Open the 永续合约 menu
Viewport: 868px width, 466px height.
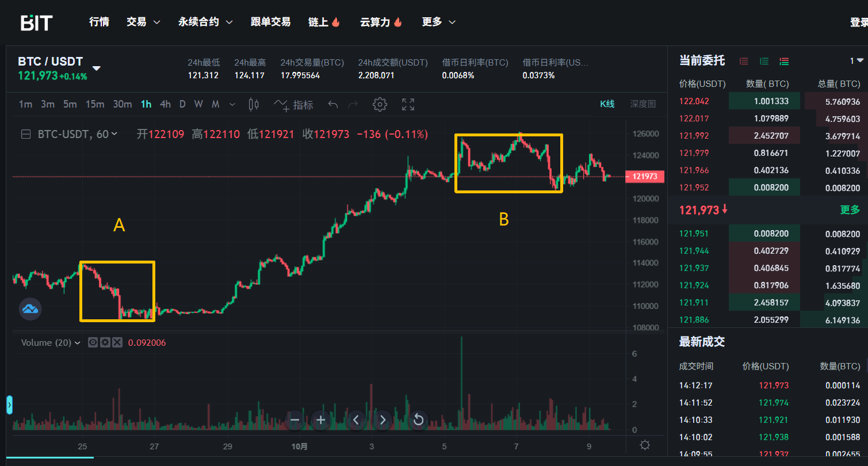click(x=205, y=22)
